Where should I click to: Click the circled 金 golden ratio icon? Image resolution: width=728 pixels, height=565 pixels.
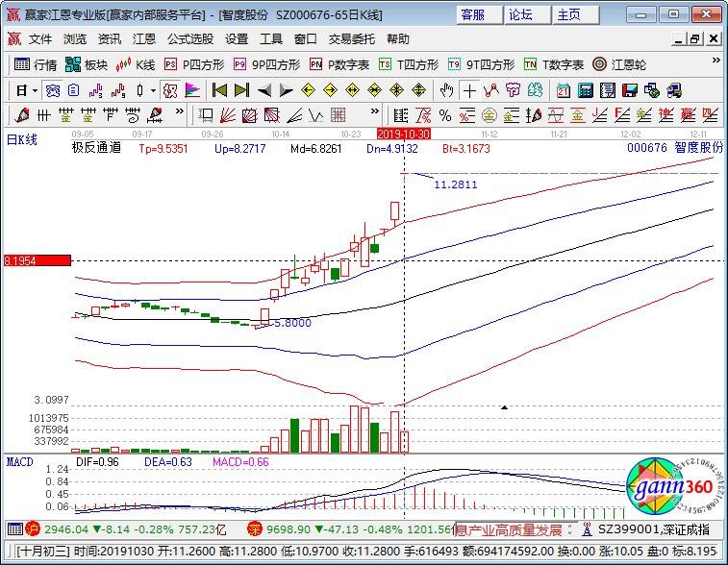[x=489, y=114]
